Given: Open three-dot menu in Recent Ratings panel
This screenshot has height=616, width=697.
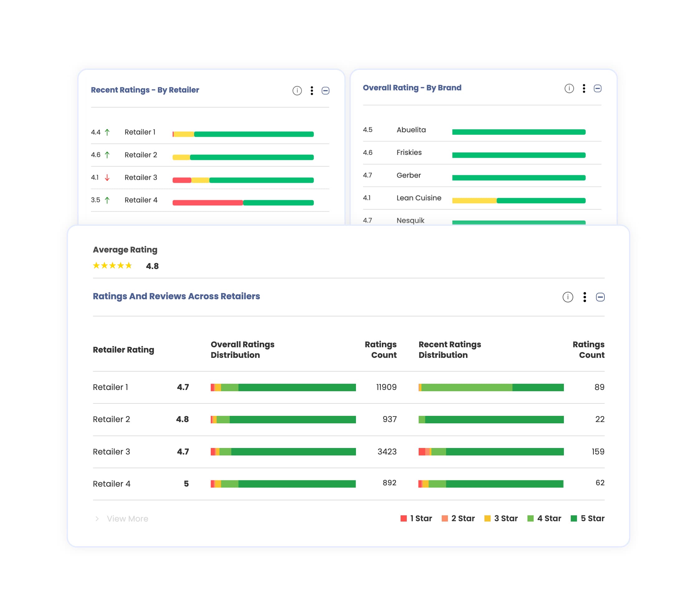Looking at the screenshot, I should pyautogui.click(x=312, y=91).
